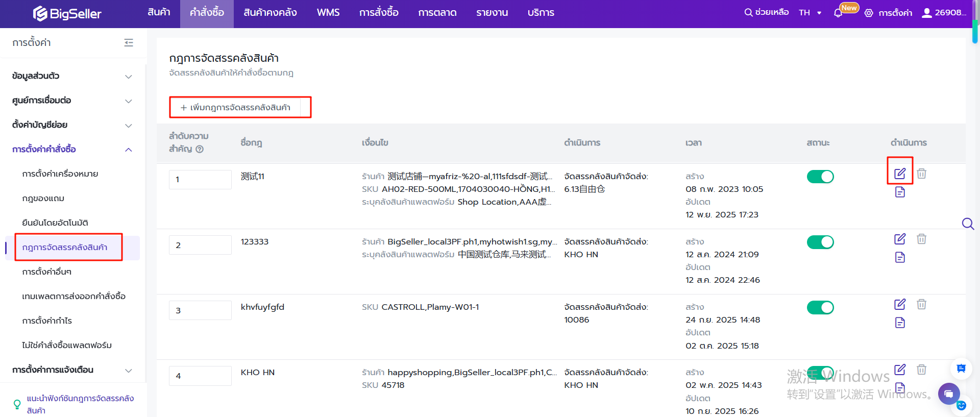This screenshot has width=980, height=417.
Task: Edit the khvfuyfgfd rule with pencil icon
Action: (x=899, y=304)
